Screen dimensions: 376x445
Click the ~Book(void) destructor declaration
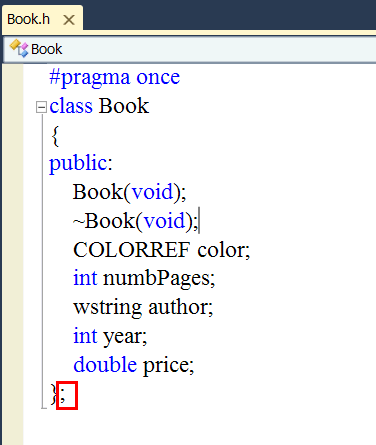click(135, 221)
